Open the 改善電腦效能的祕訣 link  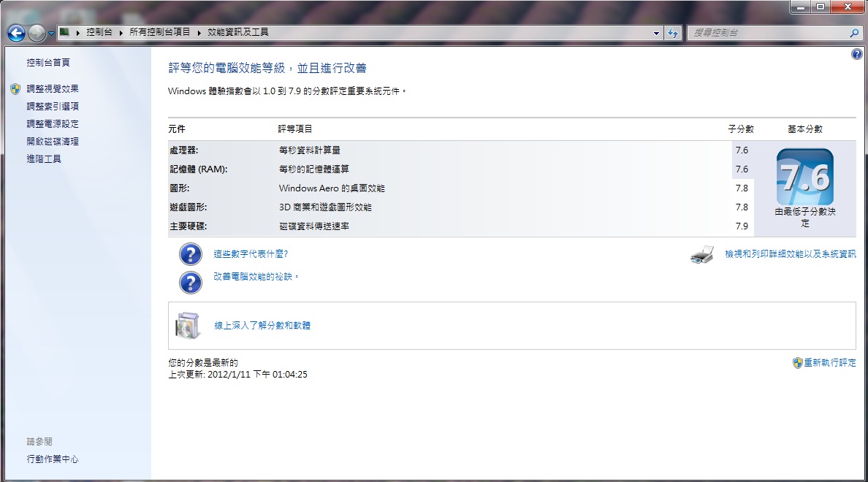coord(256,278)
